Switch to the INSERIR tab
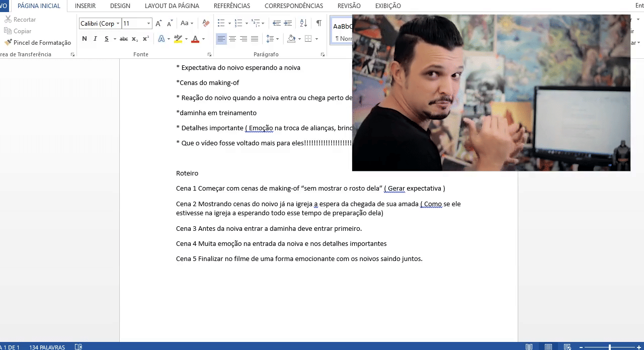Viewport: 644px width, 350px height. coord(85,6)
